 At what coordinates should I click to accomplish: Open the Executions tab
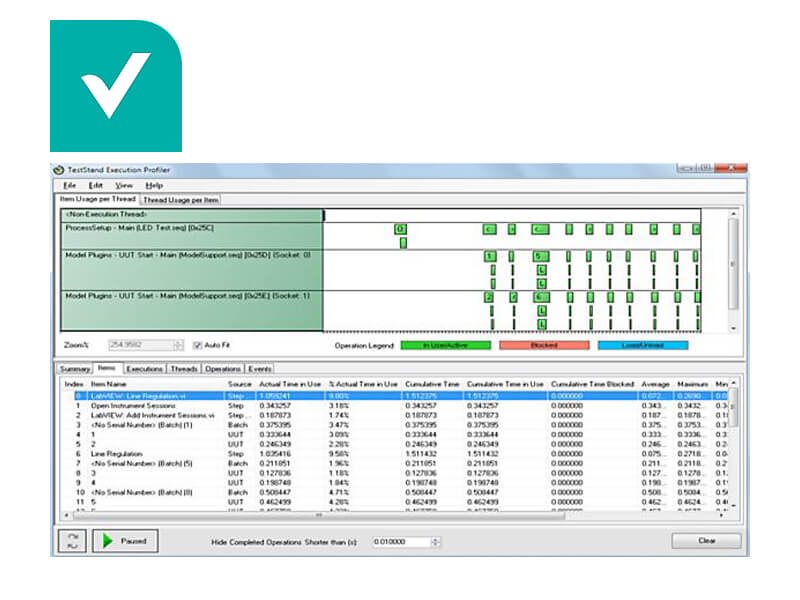[144, 368]
